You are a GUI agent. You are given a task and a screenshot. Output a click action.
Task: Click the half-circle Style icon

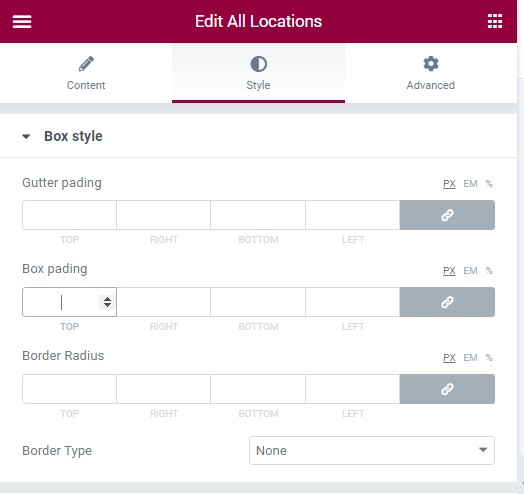coord(259,64)
